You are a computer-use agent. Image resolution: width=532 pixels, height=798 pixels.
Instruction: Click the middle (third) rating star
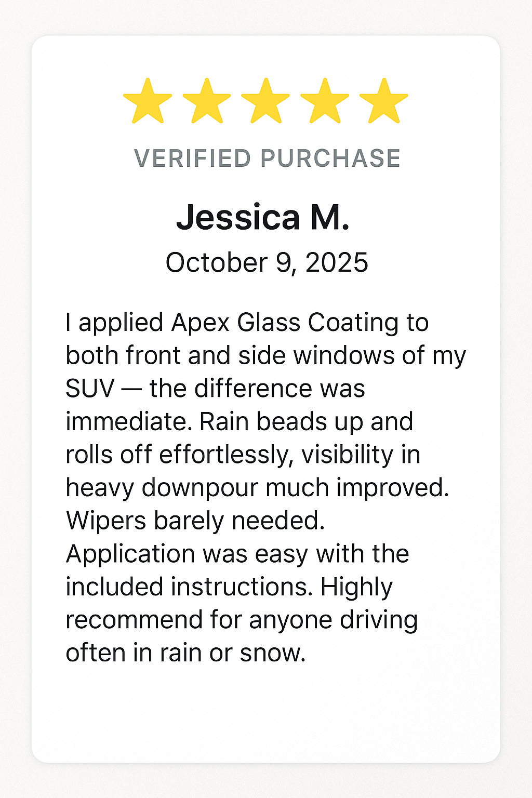coord(265,101)
